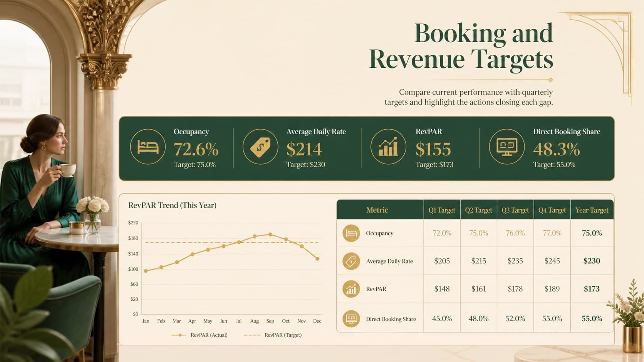Select the 45.0% Q1 Direct Booking Share cell
The width and height of the screenshot is (644, 362).
click(x=442, y=319)
